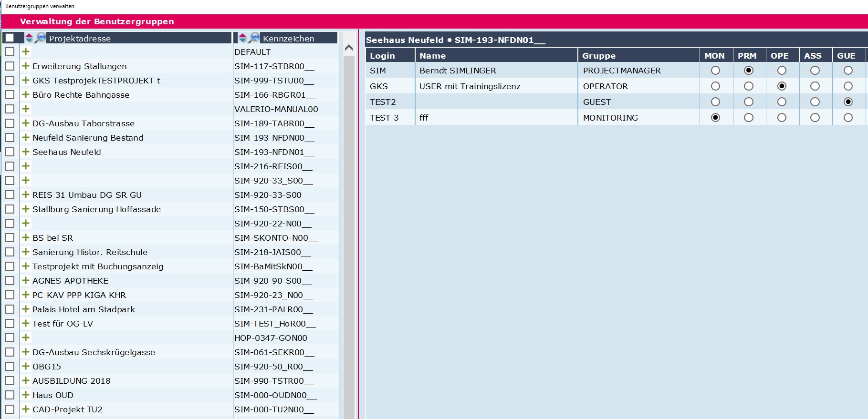Screen dimensions: 868x419
Task: Click the sort icon in the Projektadresse column
Action: point(29,38)
